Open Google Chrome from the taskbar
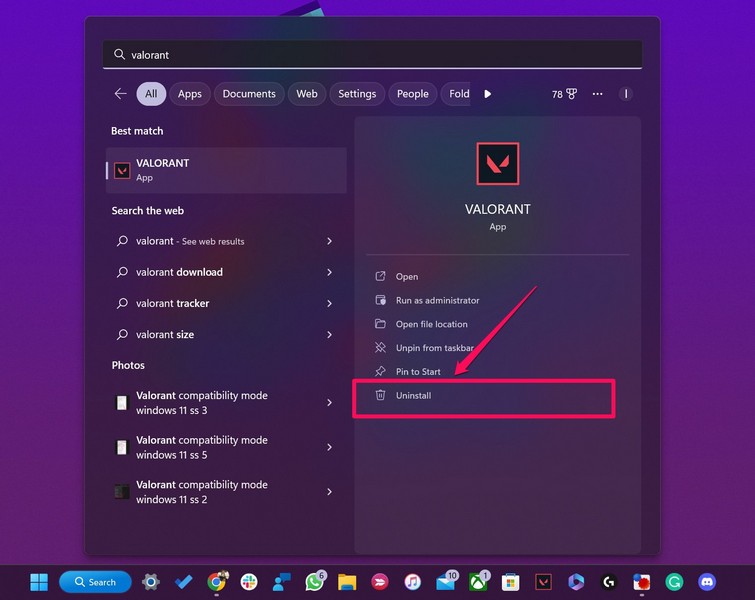The height and width of the screenshot is (600, 755). coord(217,582)
